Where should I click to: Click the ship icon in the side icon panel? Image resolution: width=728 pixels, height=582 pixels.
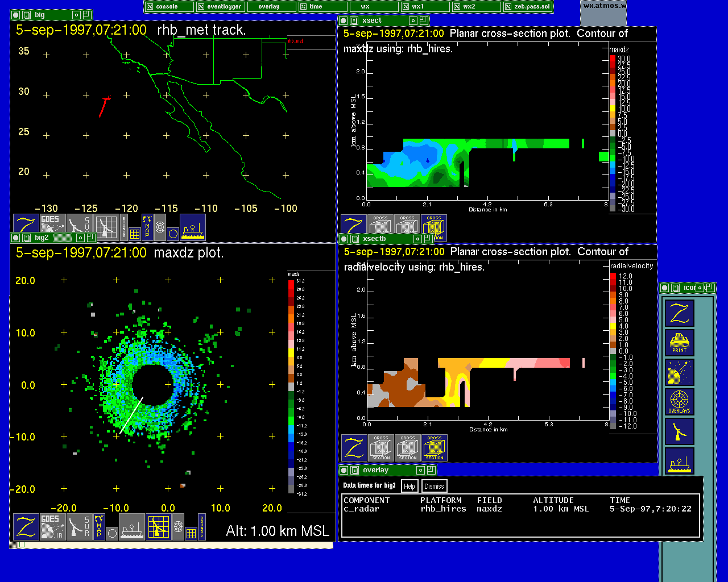679,462
